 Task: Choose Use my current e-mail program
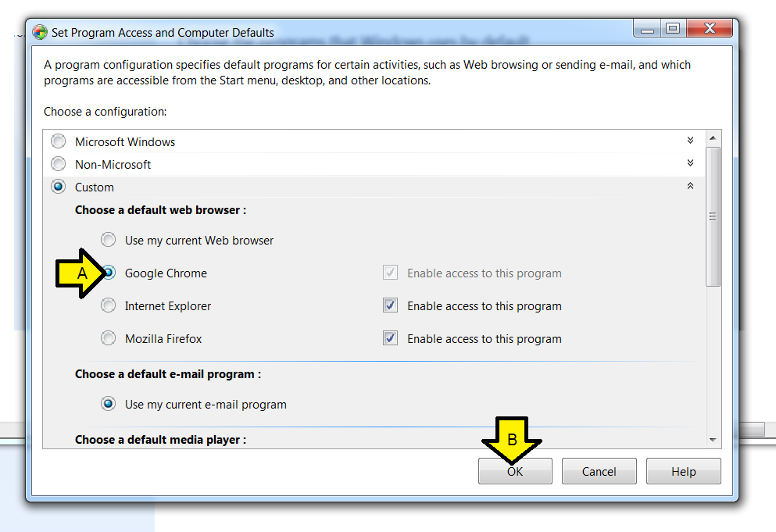click(109, 404)
